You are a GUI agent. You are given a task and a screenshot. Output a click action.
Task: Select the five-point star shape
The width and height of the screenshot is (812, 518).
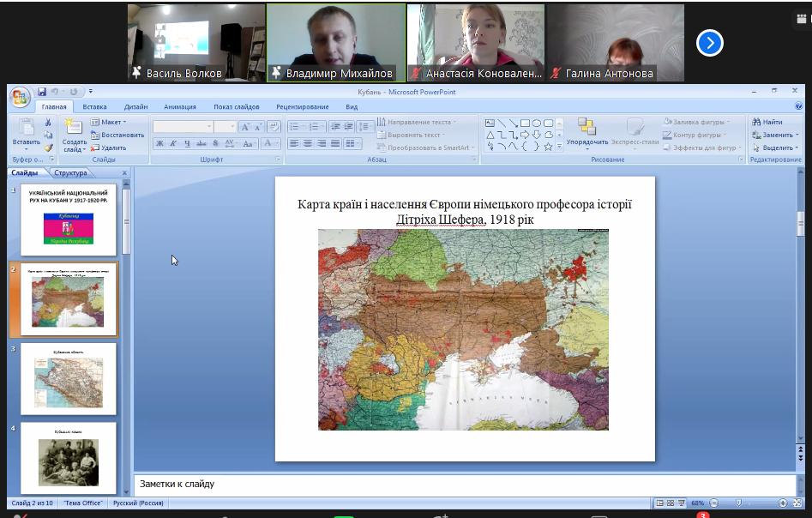tap(548, 147)
